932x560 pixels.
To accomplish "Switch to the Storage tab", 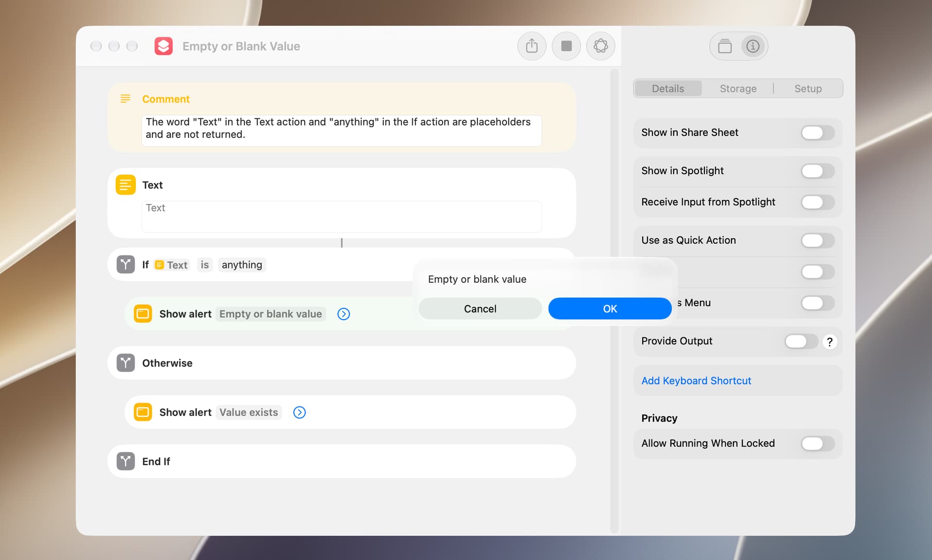I will coord(738,88).
